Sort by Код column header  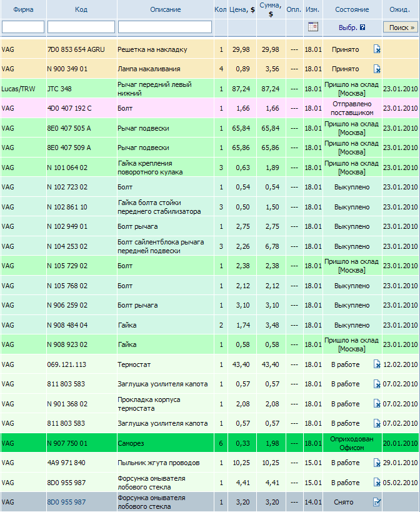[x=81, y=9]
